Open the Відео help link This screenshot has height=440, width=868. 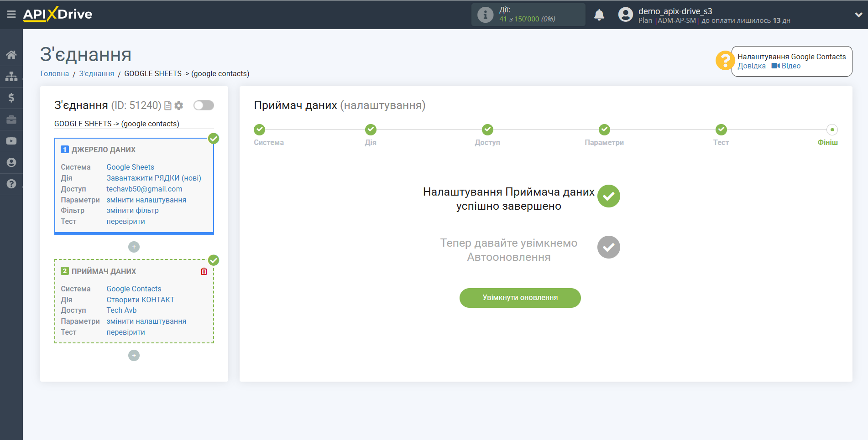click(791, 66)
